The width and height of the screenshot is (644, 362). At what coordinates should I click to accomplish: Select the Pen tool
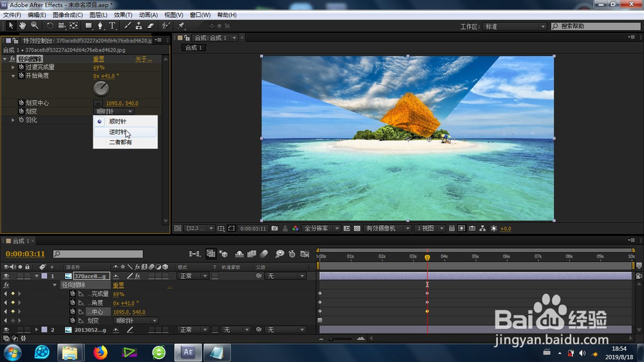100,26
